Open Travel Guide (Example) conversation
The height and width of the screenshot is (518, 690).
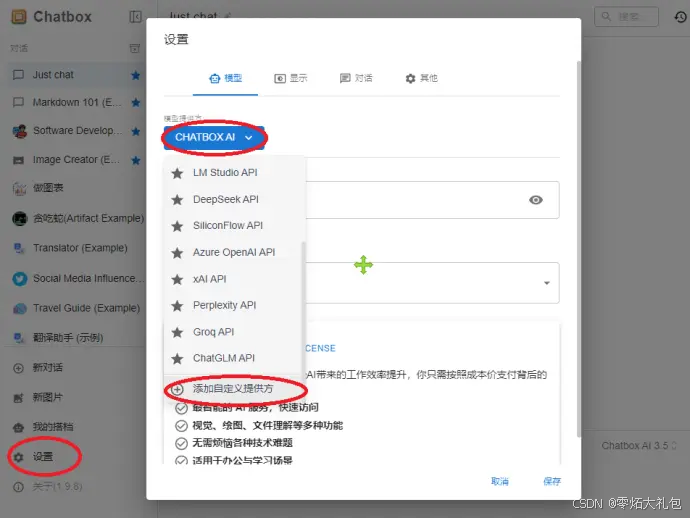coord(76,308)
